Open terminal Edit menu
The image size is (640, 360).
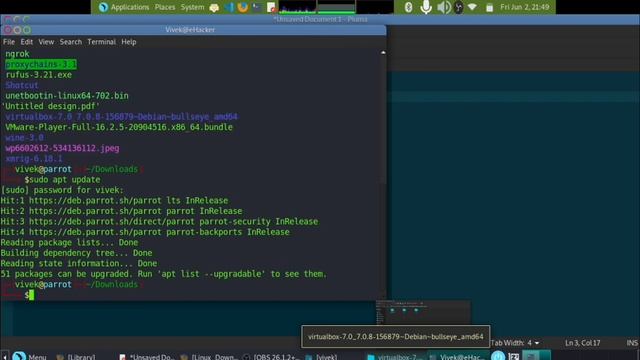click(27, 42)
